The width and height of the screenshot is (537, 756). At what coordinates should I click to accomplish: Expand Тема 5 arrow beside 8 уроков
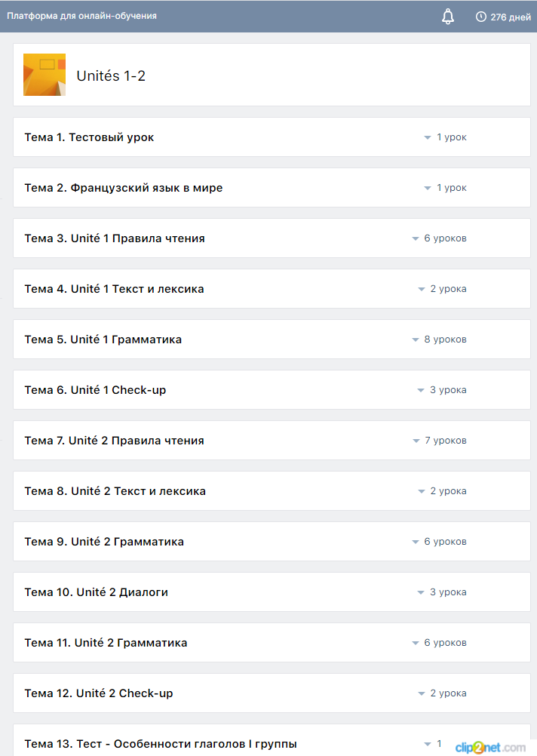click(x=415, y=340)
